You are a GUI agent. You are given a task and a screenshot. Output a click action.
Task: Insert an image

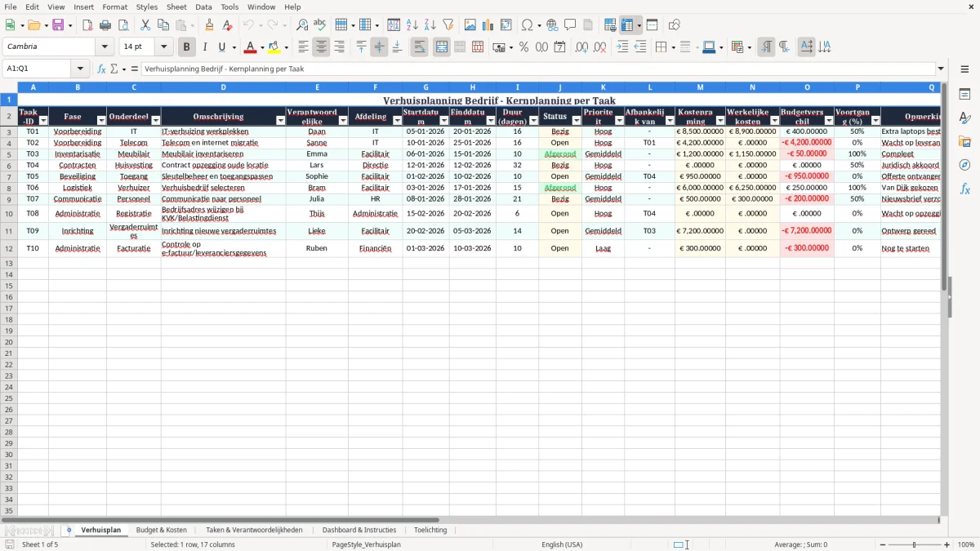click(x=470, y=25)
